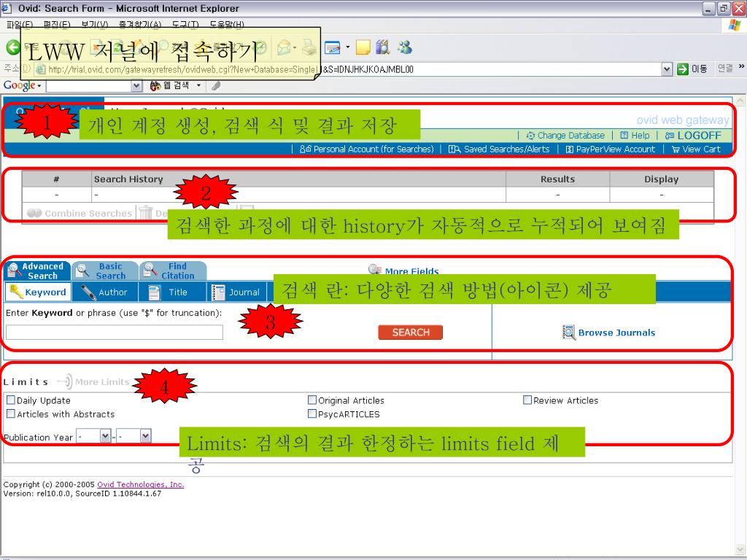
Task: Expand the Google toolbar search box dropdown
Action: 136,86
